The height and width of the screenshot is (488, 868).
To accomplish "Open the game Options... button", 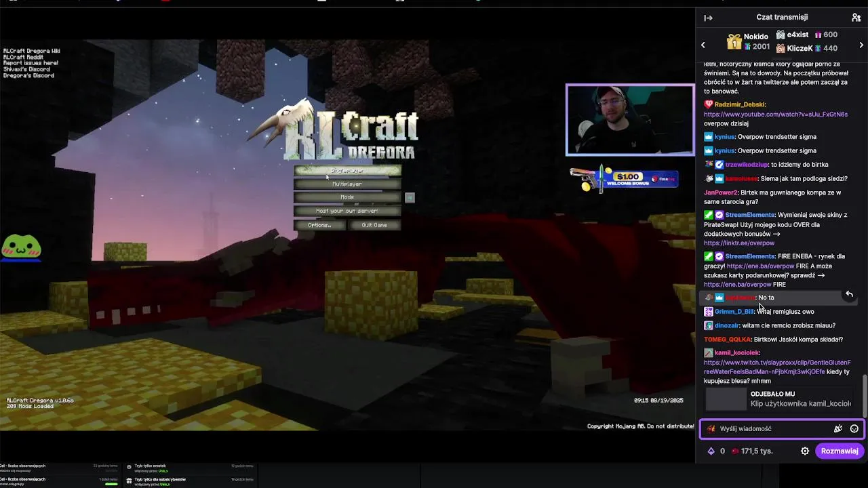I will (319, 225).
